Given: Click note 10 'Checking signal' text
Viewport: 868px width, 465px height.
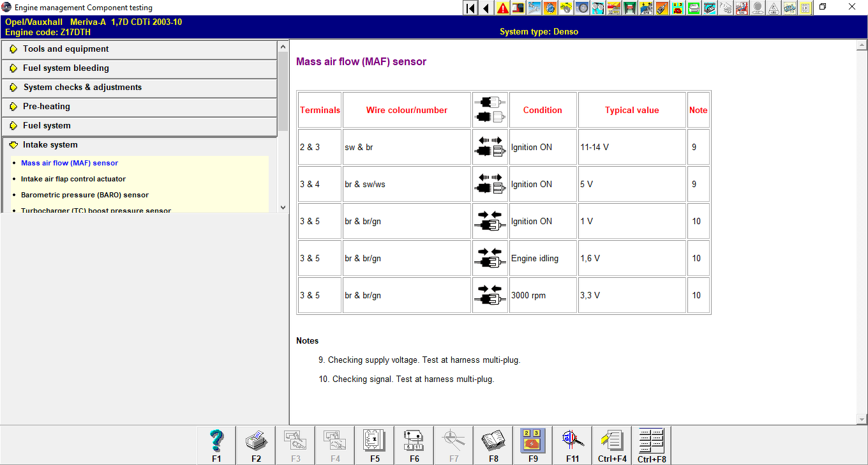Looking at the screenshot, I should pyautogui.click(x=407, y=379).
